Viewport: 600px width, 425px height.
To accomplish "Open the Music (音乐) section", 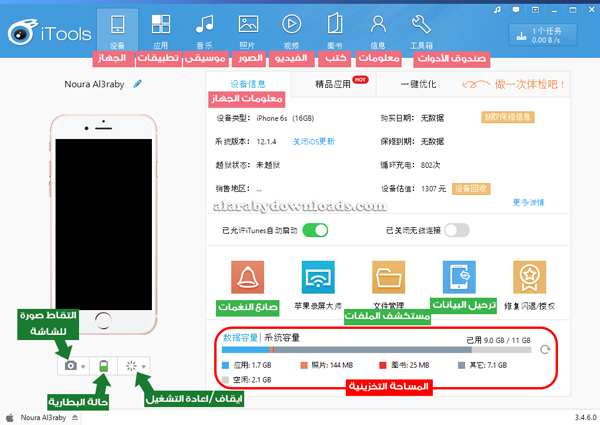I will [204, 31].
